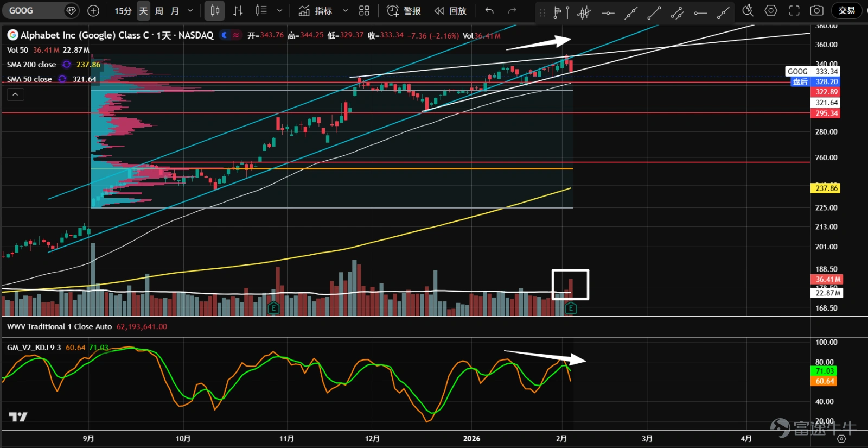The width and height of the screenshot is (868, 448).
Task: Click the red 295.34 price label
Action: 826,113
